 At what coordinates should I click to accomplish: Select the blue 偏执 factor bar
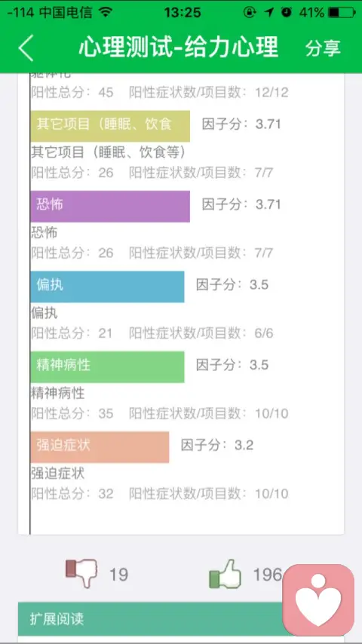point(107,287)
